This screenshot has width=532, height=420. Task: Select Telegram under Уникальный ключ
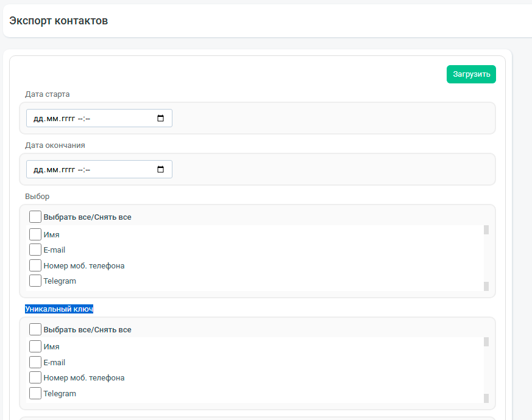tap(35, 393)
